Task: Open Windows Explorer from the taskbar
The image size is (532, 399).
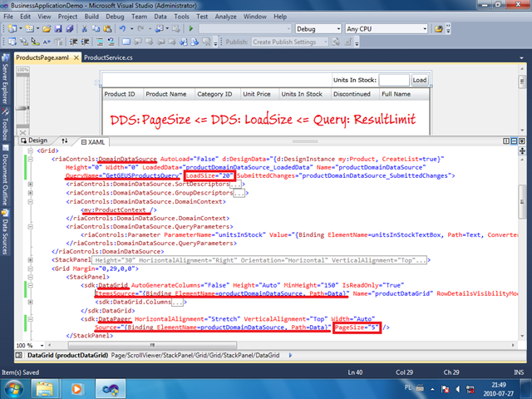Action: (45, 389)
